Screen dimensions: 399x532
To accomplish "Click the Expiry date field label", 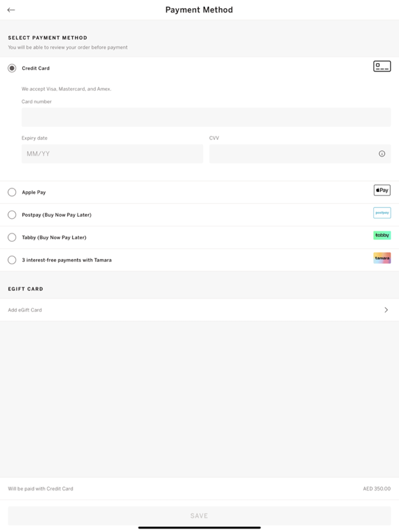I will 34,138.
